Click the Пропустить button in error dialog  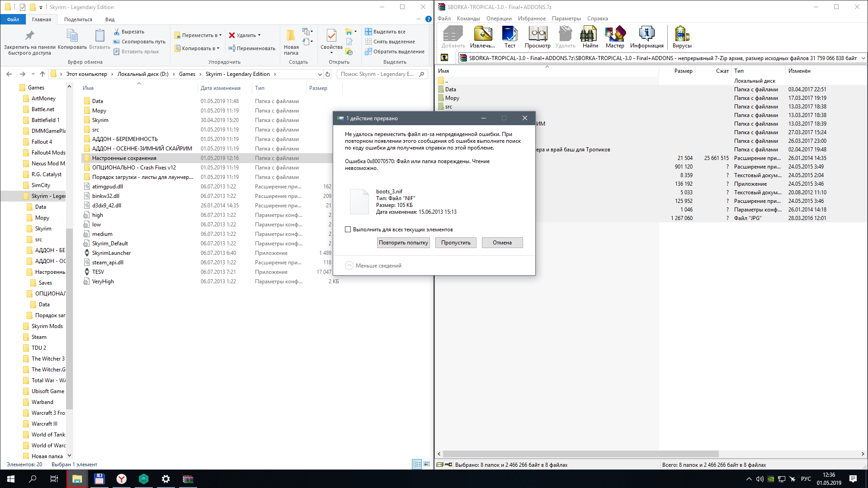pyautogui.click(x=456, y=243)
